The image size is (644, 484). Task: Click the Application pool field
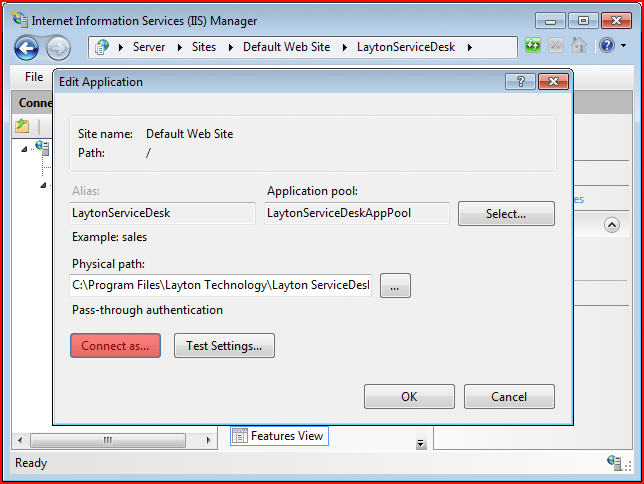(357, 213)
